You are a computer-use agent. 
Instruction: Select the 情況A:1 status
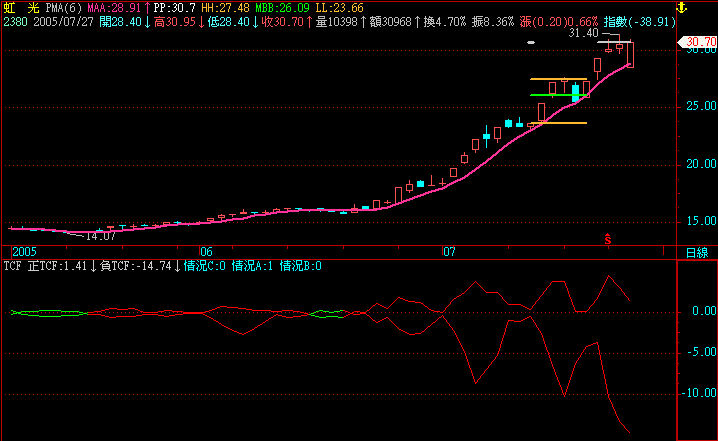coord(252,266)
